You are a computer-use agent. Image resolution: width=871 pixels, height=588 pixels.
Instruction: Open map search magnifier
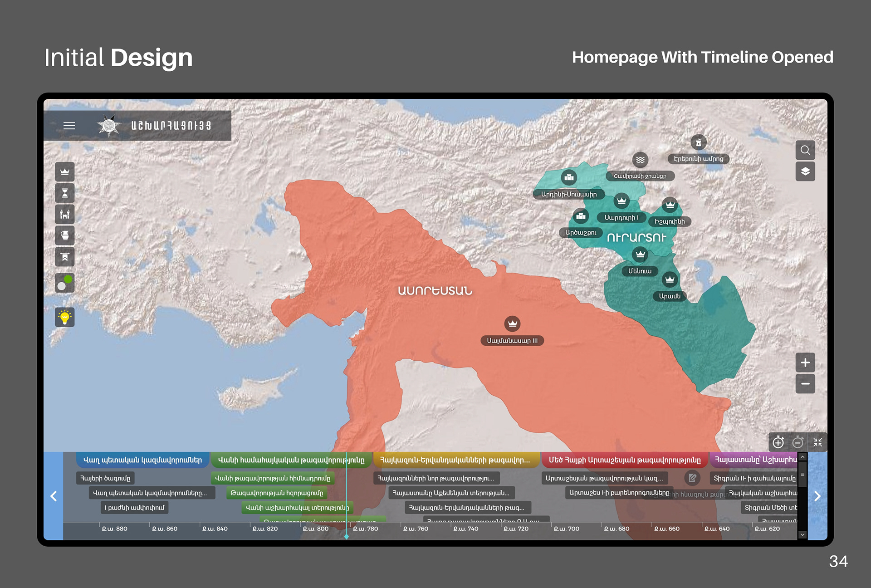(x=805, y=150)
